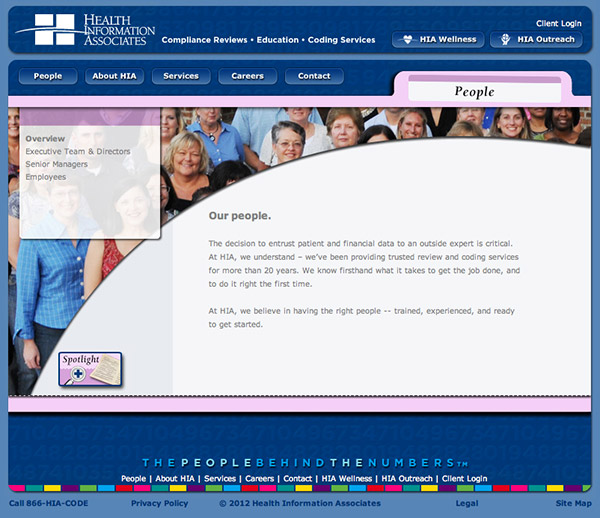Select Overview in the side menu
This screenshot has width=600, height=518.
[x=45, y=138]
